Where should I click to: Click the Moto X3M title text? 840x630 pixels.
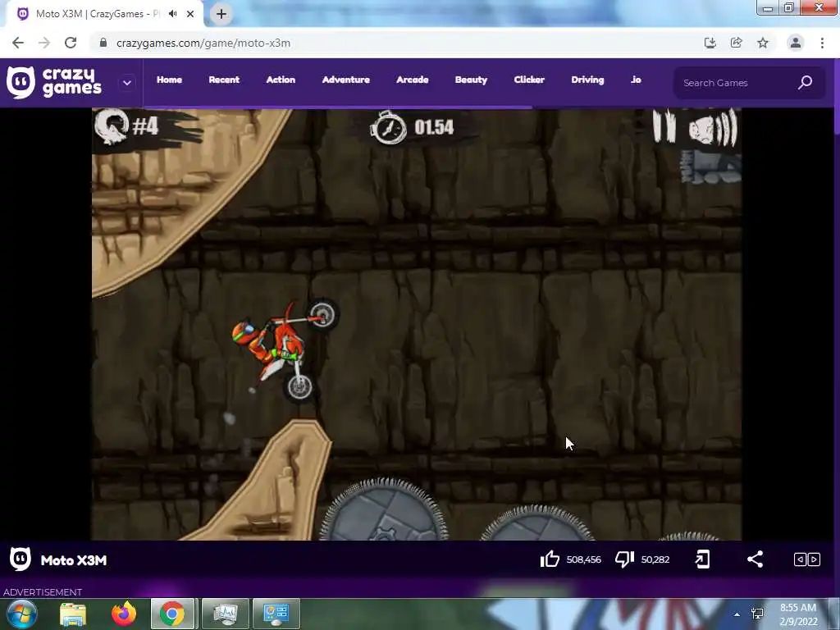74,560
